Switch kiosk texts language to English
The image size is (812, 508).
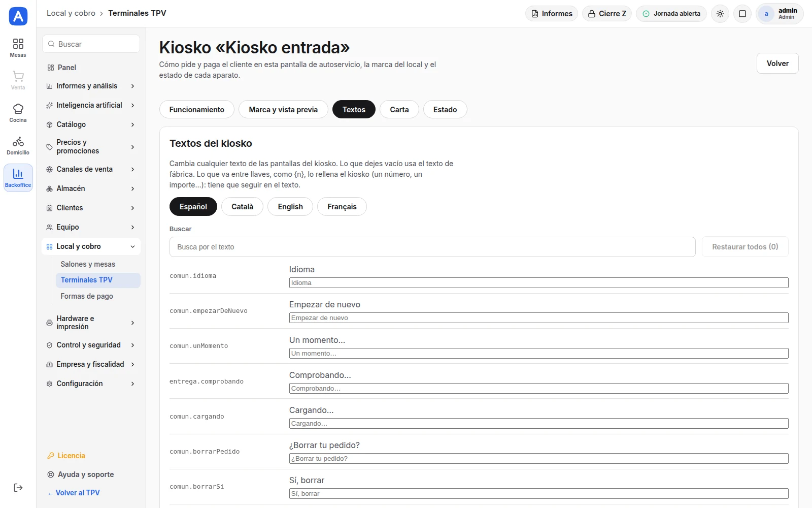tap(290, 207)
